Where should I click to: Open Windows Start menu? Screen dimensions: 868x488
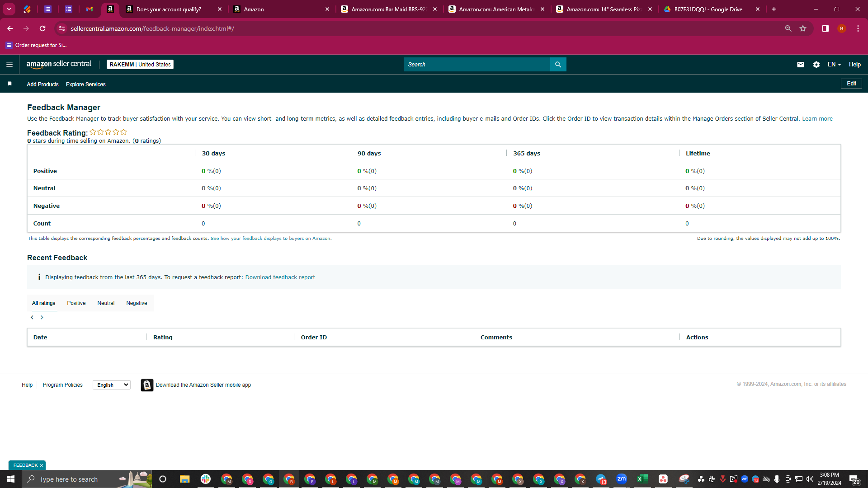(x=11, y=479)
